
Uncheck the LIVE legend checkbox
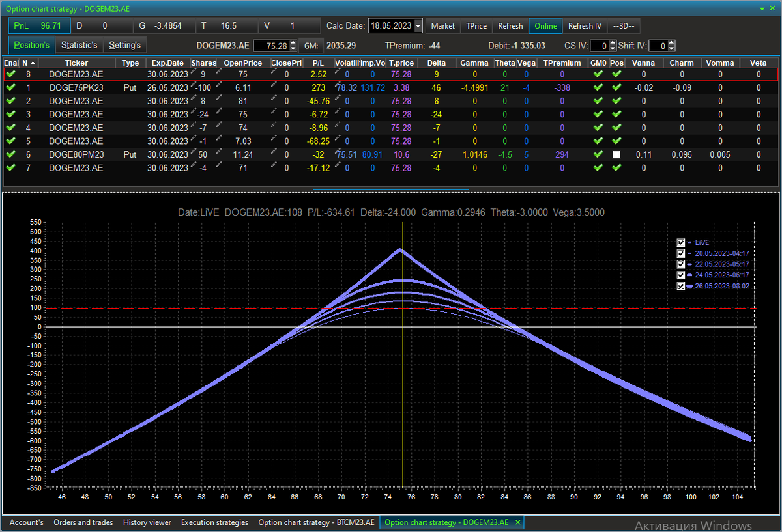point(681,242)
